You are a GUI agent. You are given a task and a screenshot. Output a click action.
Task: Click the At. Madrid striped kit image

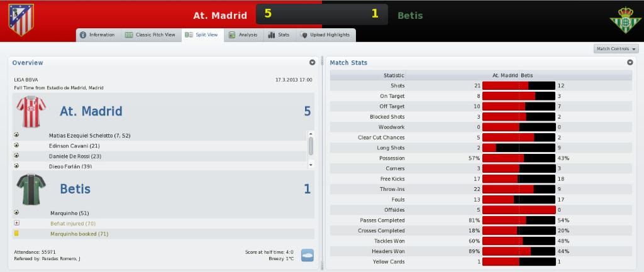pos(31,112)
